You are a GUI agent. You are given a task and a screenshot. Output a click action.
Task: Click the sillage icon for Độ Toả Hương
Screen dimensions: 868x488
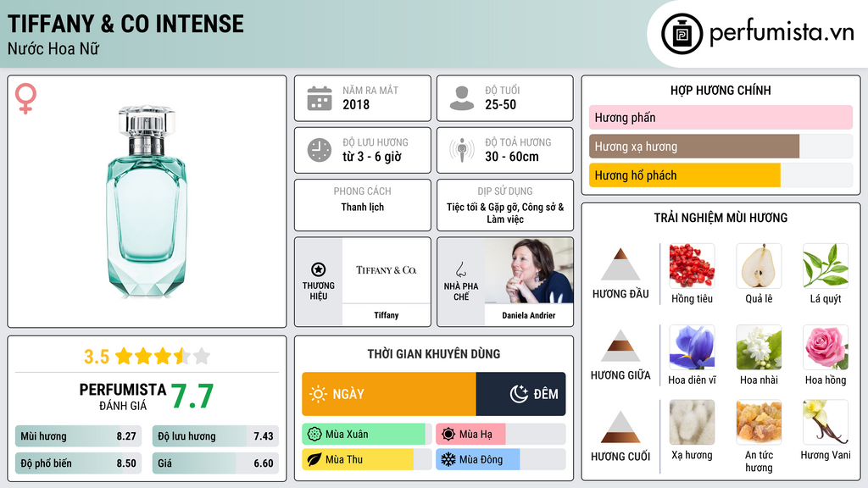coord(462,150)
